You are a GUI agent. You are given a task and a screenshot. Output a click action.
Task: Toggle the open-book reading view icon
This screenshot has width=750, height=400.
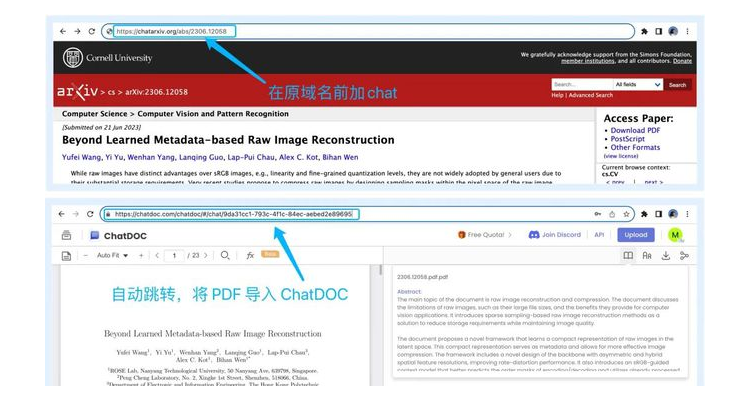point(628,256)
